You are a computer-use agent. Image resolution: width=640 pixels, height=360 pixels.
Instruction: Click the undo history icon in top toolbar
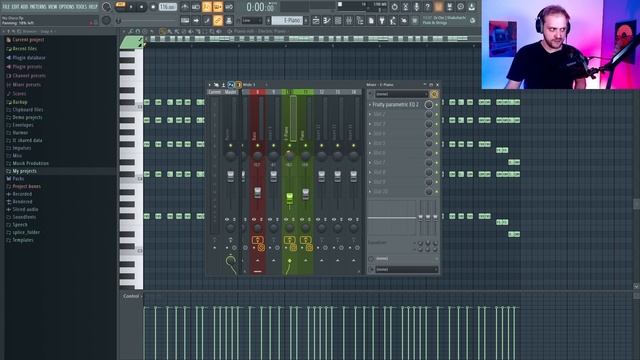pyautogui.click(x=394, y=7)
